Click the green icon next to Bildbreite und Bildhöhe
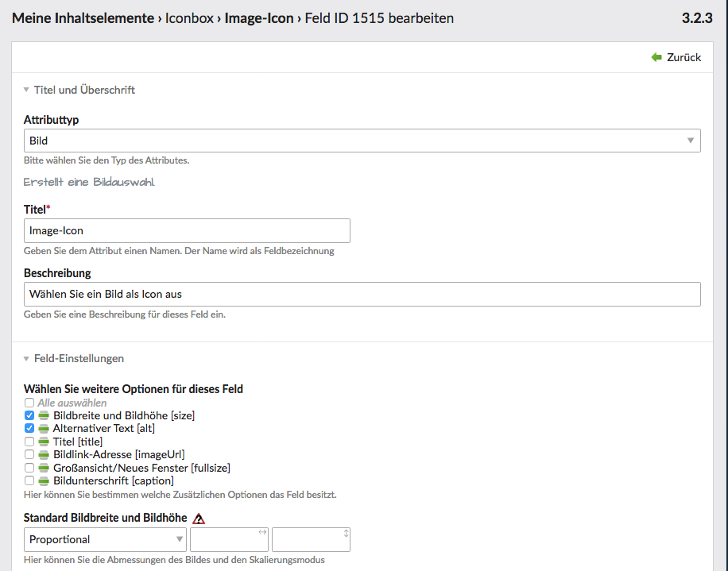The width and height of the screenshot is (728, 571). click(44, 415)
